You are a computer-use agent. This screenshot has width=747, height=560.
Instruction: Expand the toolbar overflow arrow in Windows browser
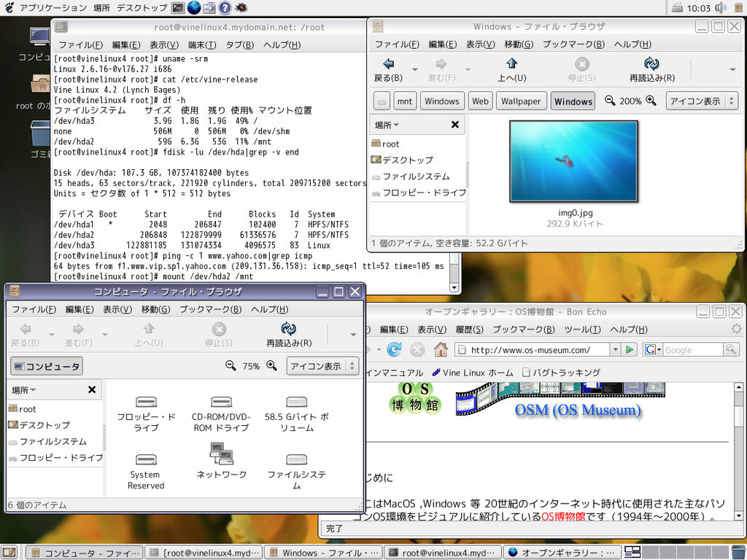[732, 69]
